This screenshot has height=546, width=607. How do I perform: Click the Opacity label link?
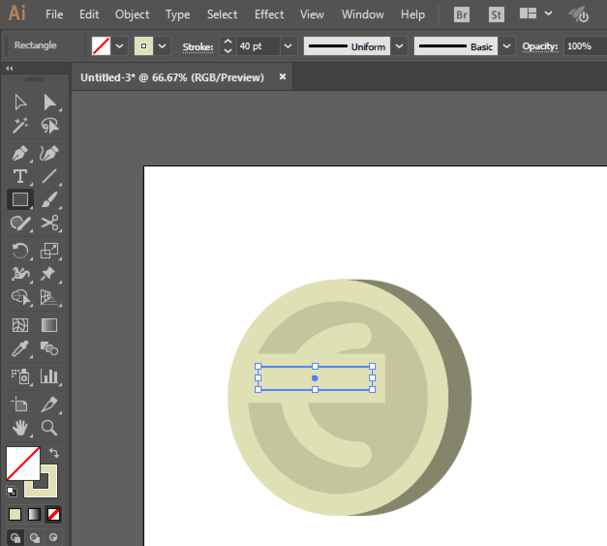pos(539,47)
